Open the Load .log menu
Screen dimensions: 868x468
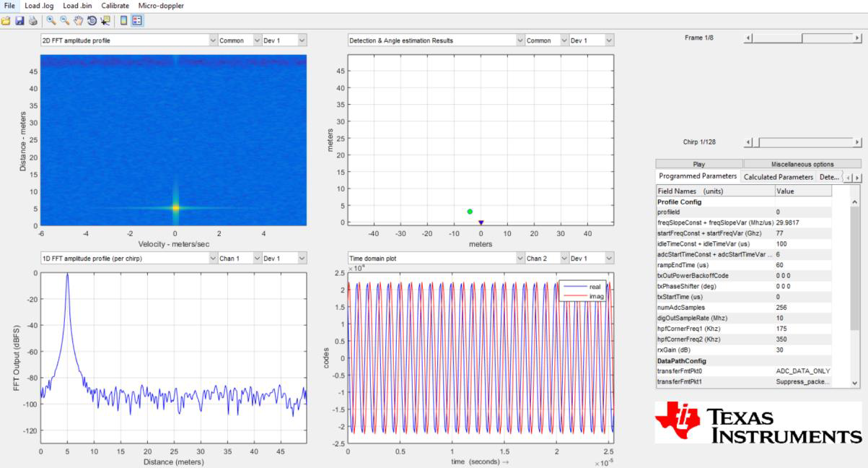coord(39,6)
